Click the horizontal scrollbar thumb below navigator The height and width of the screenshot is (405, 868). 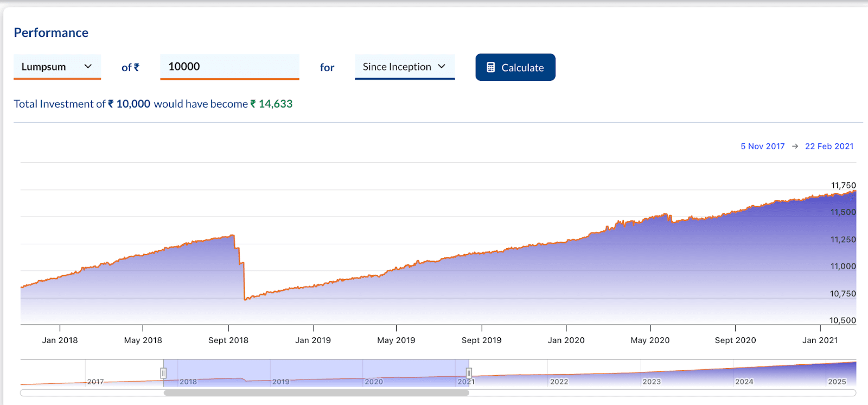[316, 393]
